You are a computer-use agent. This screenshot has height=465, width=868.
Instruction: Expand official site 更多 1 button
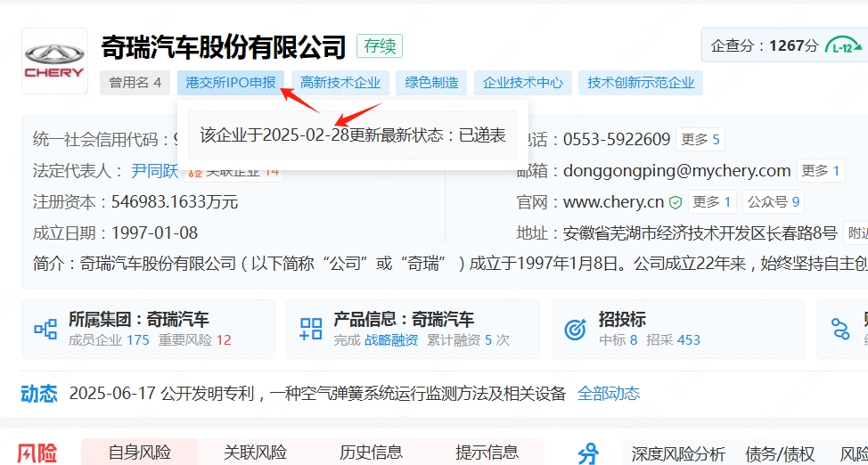[x=712, y=202]
